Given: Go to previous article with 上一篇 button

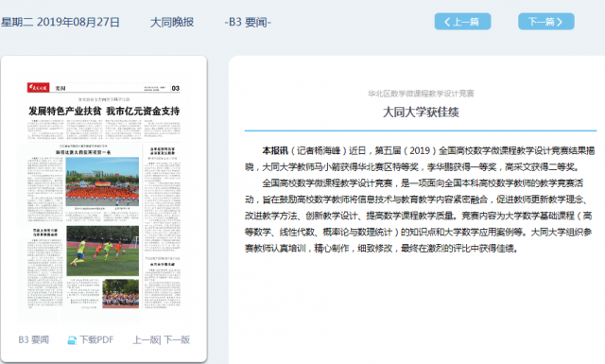Looking at the screenshot, I should tap(462, 22).
